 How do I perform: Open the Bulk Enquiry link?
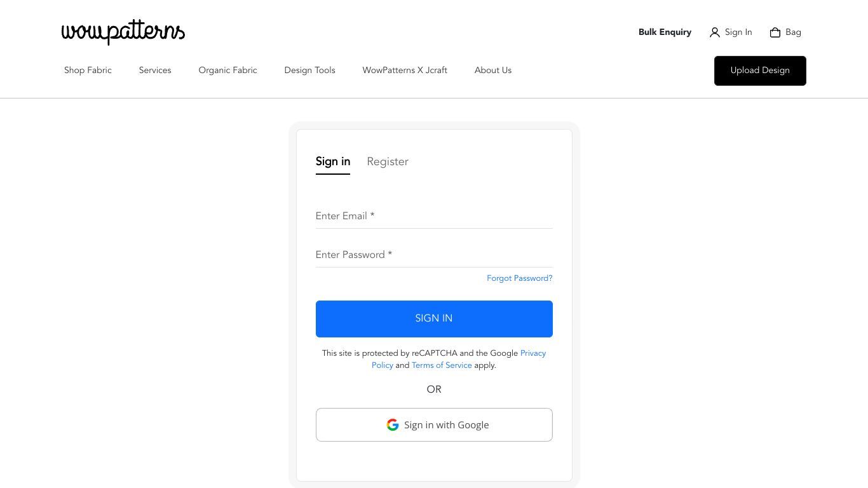(x=665, y=32)
